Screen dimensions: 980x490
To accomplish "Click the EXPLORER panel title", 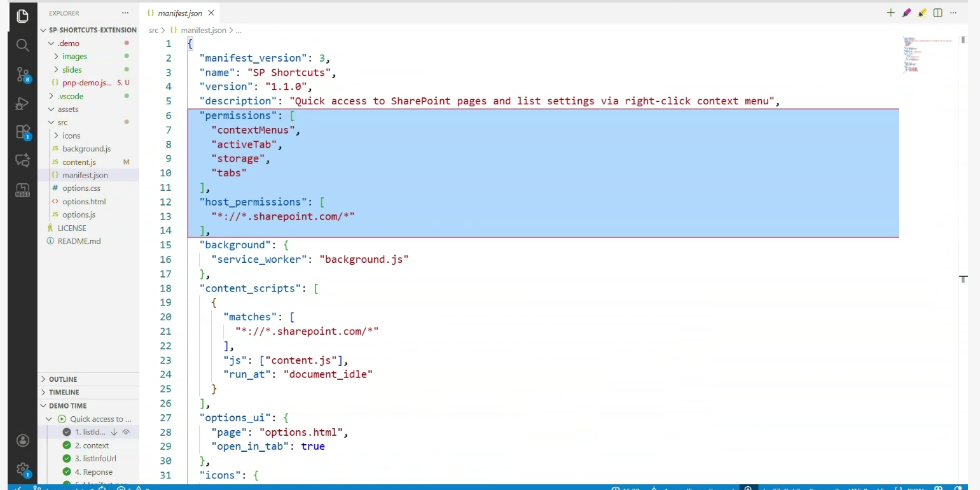I will pos(64,13).
